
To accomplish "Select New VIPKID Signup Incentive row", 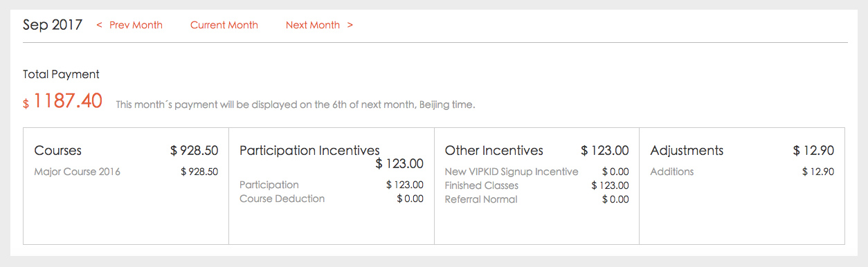I will point(537,171).
